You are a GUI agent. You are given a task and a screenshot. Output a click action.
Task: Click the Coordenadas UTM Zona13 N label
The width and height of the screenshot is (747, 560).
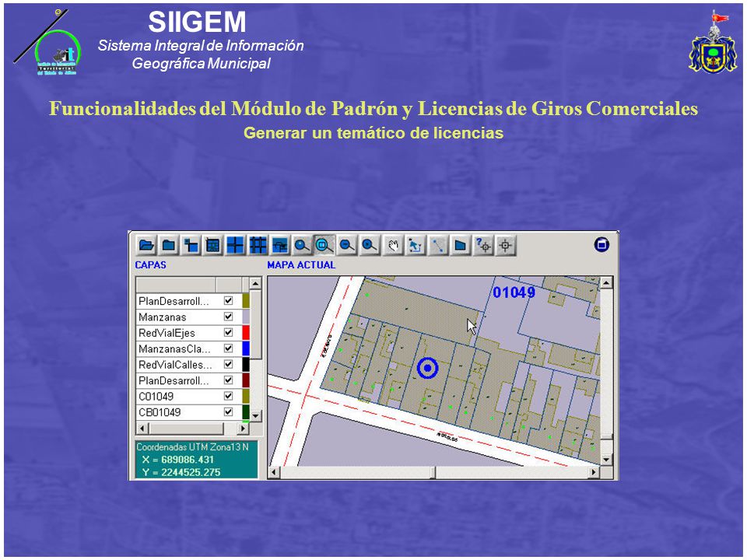click(192, 447)
